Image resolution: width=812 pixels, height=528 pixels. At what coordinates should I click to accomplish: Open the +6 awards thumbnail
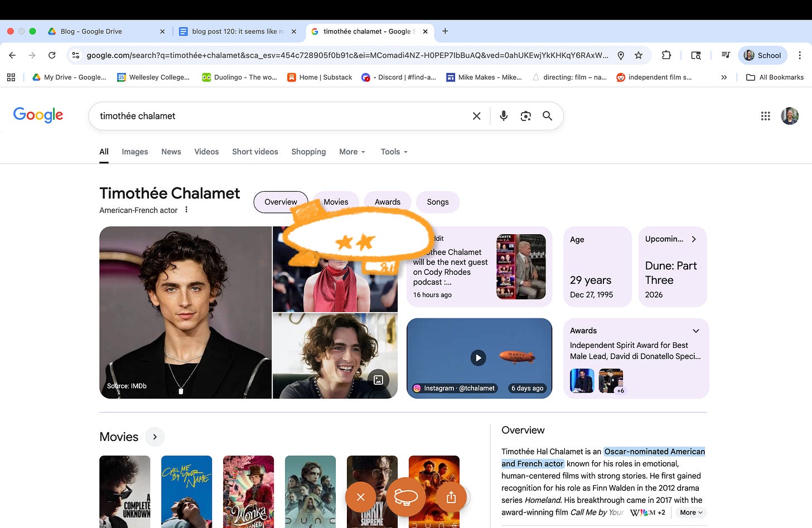click(611, 381)
